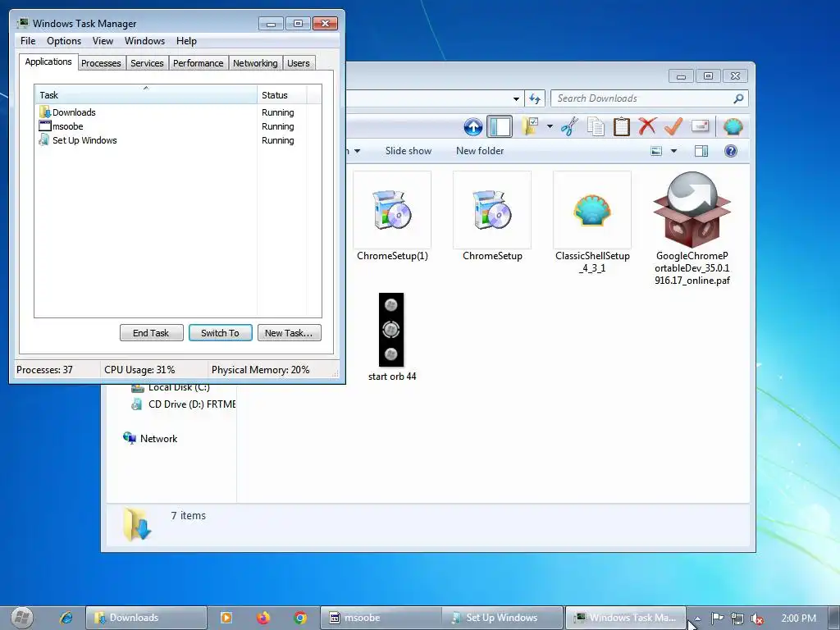
Task: Open the File menu in Task Manager
Action: [x=28, y=41]
